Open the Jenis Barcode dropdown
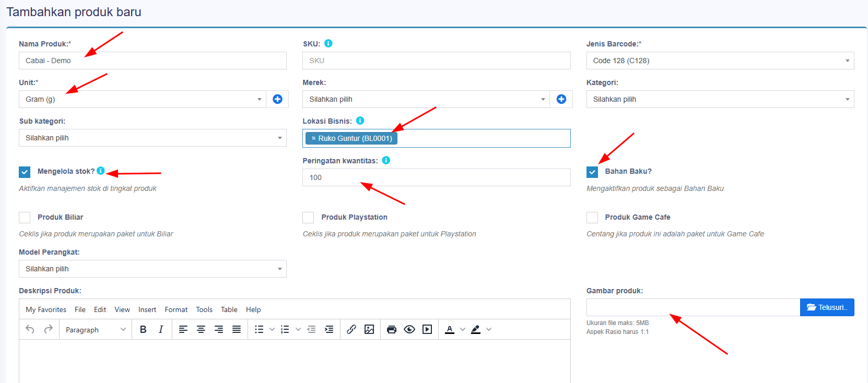 tap(720, 61)
